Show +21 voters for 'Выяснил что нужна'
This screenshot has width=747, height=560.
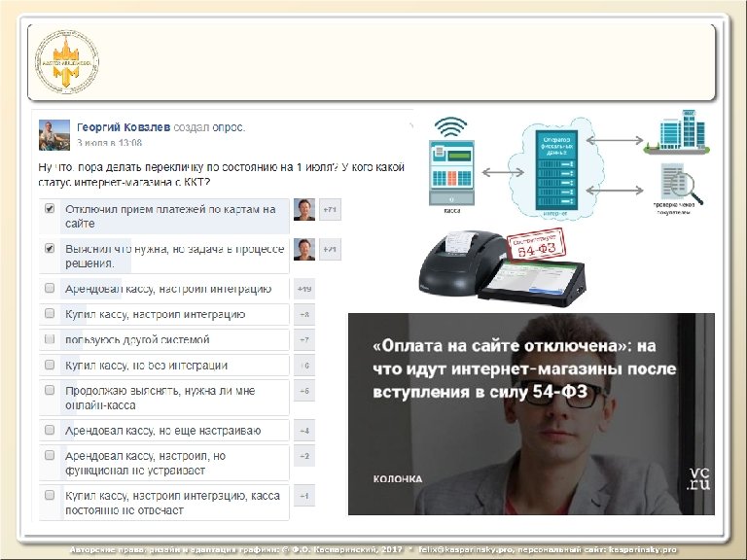pyautogui.click(x=330, y=250)
